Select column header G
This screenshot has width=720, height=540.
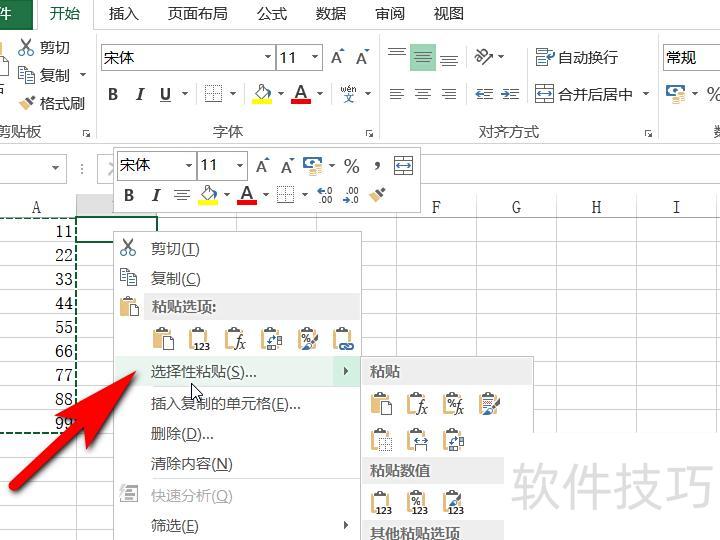516,207
